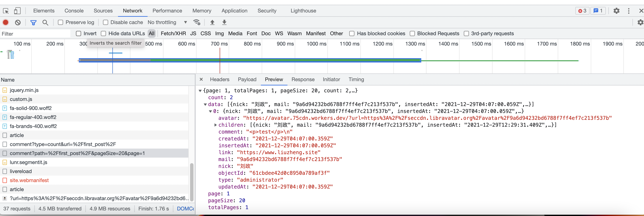Image resolution: width=644 pixels, height=216 pixels.
Task: Open network panel settings gear
Action: [x=640, y=22]
